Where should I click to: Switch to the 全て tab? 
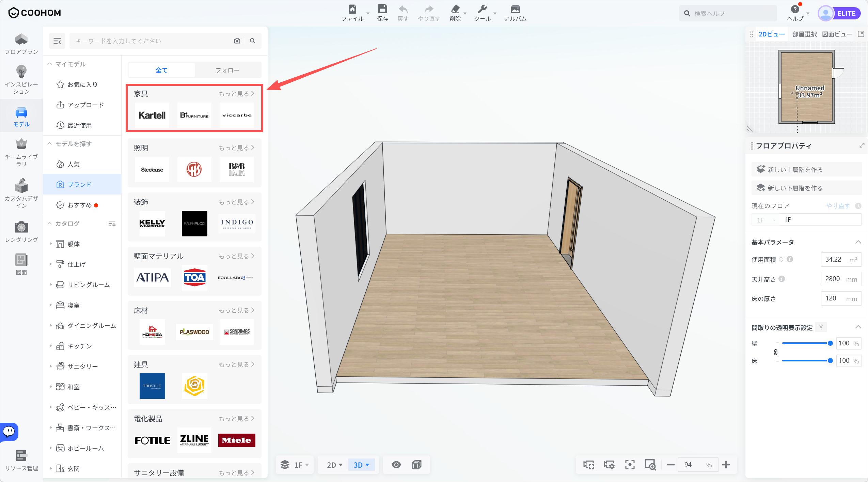[161, 70]
